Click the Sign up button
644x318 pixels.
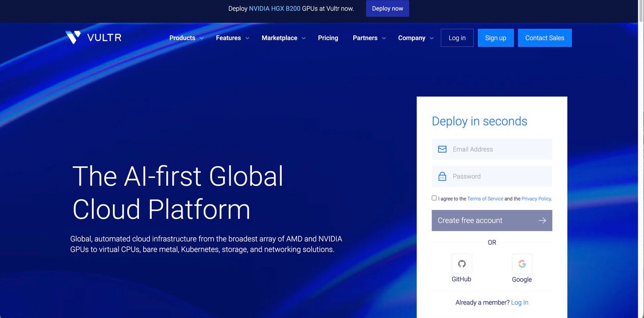point(495,38)
